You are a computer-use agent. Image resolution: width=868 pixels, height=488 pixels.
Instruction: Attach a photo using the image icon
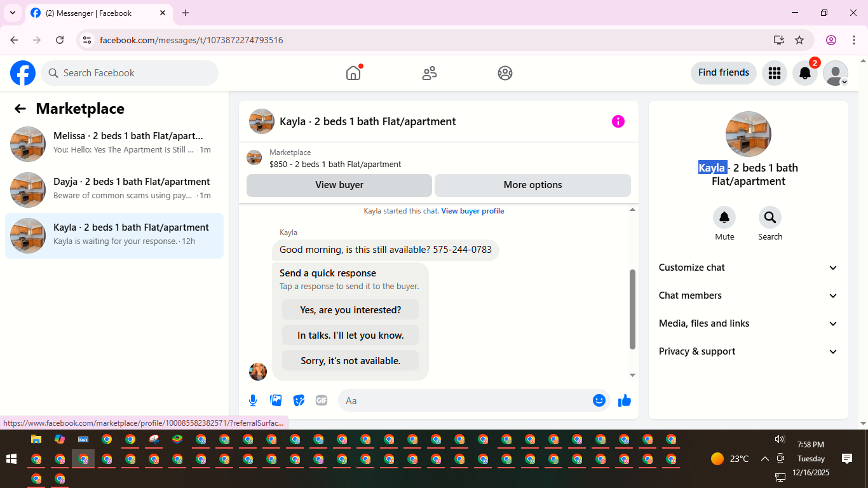[276, 400]
